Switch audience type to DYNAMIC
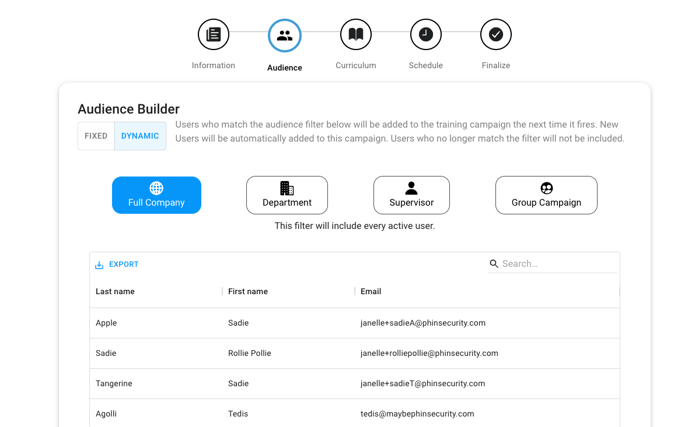 (x=140, y=136)
